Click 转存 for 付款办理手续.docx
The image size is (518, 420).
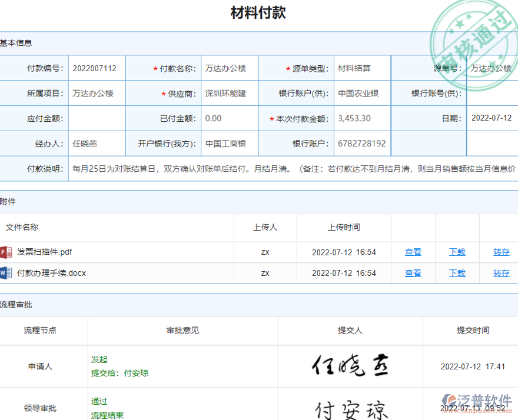pos(501,272)
